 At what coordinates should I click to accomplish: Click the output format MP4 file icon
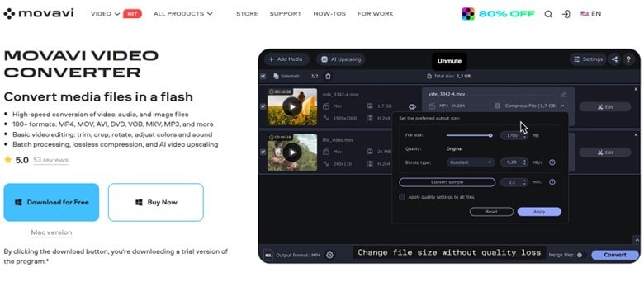(268, 255)
